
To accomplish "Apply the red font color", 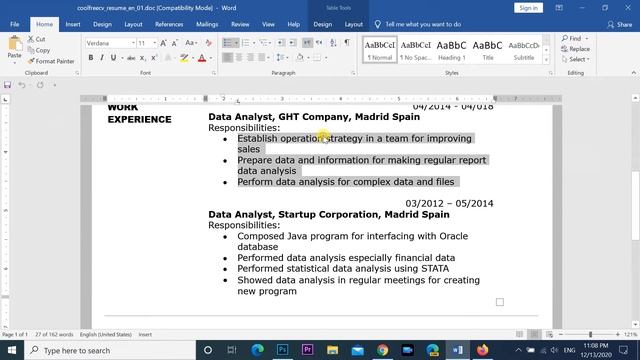I will coord(202,58).
